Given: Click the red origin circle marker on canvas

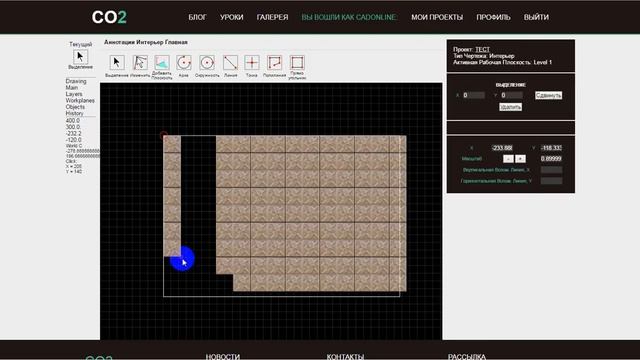Looking at the screenshot, I should 163,135.
